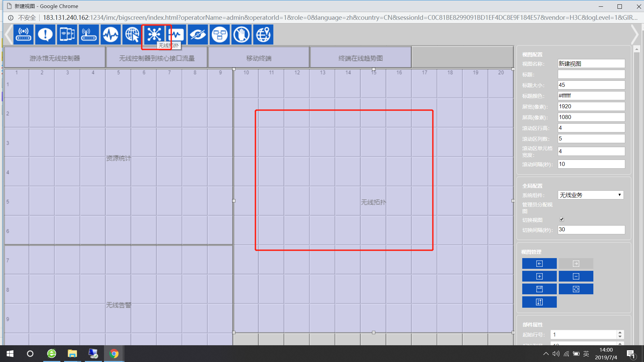The image size is (644, 362).
Task: Select the globe with location pin icon
Action: [x=263, y=34]
